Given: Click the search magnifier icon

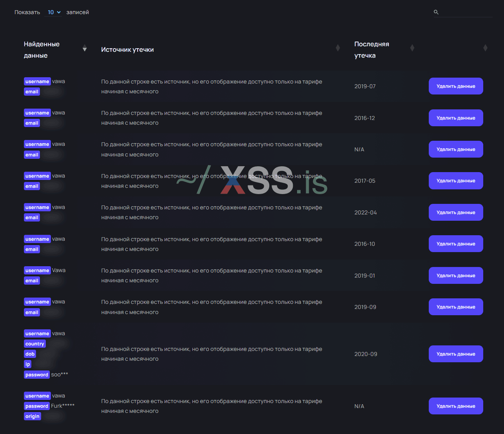Looking at the screenshot, I should (436, 12).
